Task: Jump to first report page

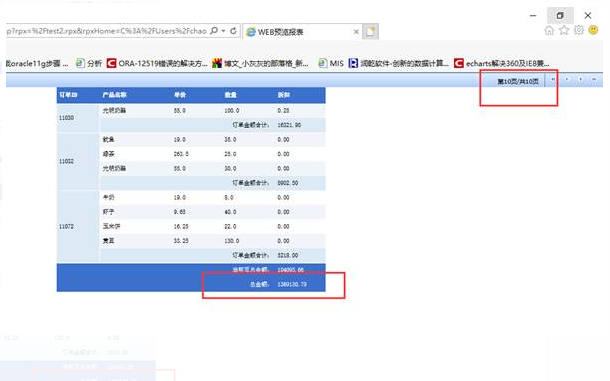Action: pyautogui.click(x=553, y=80)
